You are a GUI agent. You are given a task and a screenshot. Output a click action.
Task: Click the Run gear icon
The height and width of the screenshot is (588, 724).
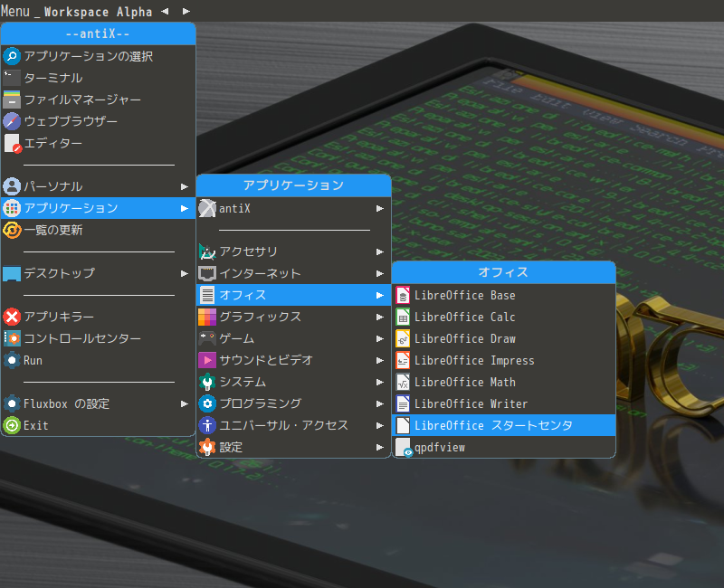12,360
